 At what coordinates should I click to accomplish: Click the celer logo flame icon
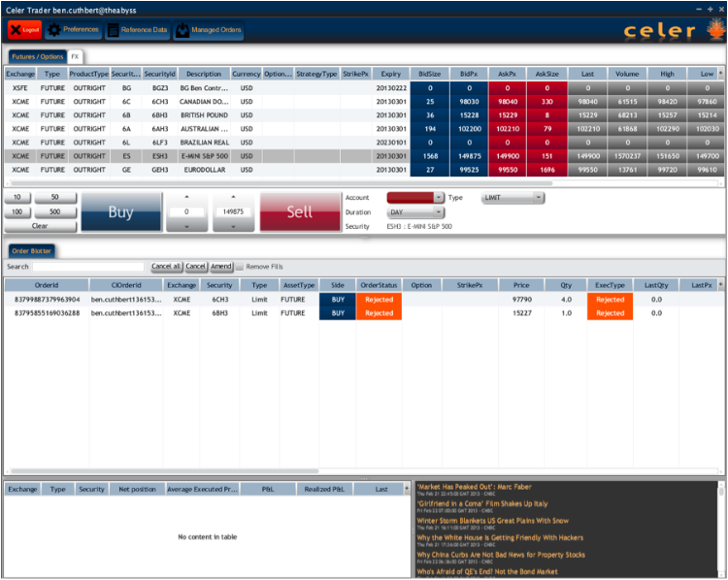[x=715, y=29]
